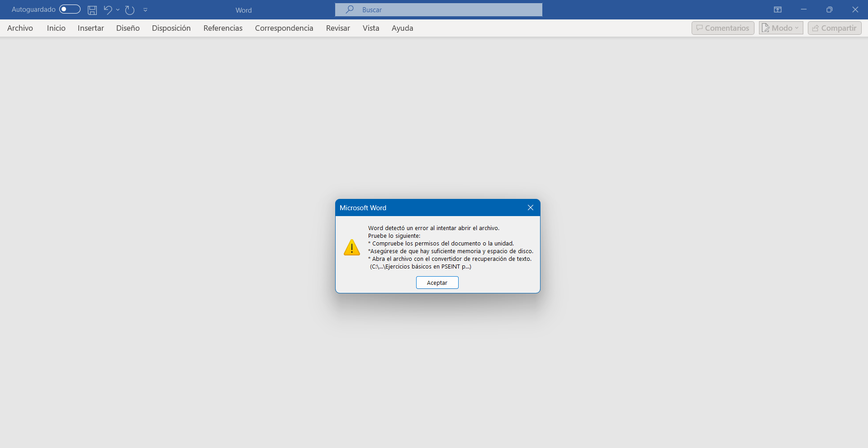Open the Ayuda tab

click(x=403, y=28)
